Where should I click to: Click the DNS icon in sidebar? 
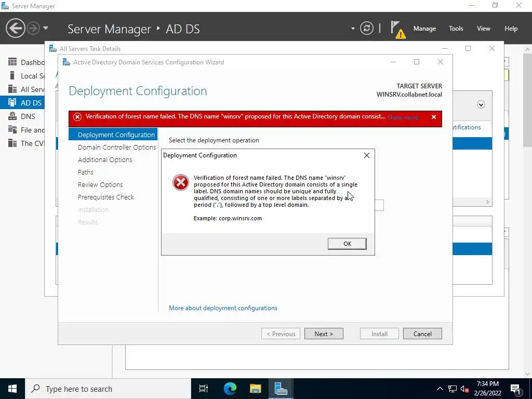click(x=12, y=116)
